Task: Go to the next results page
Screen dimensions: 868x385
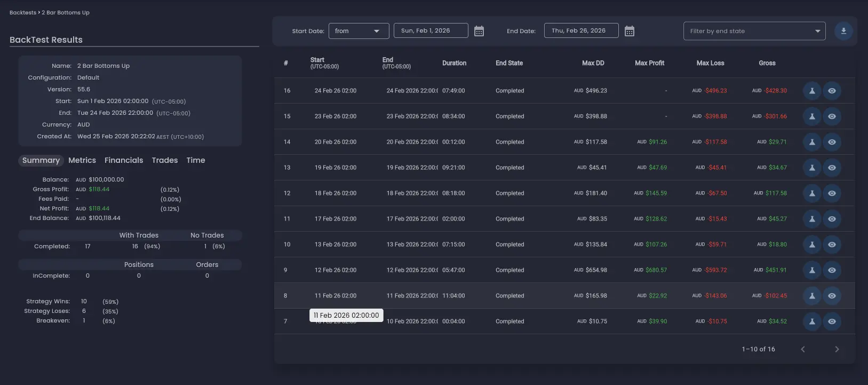Action: tap(837, 349)
